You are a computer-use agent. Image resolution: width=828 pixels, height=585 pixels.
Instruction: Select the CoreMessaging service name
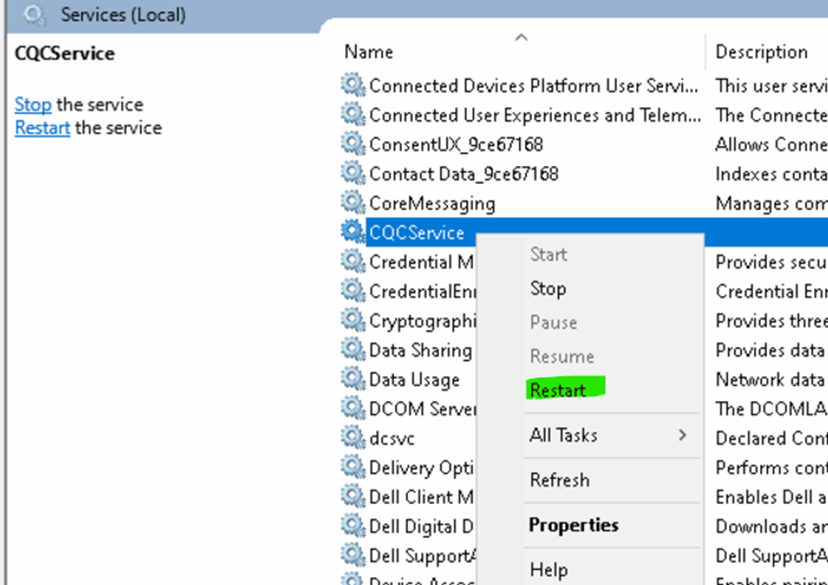432,203
